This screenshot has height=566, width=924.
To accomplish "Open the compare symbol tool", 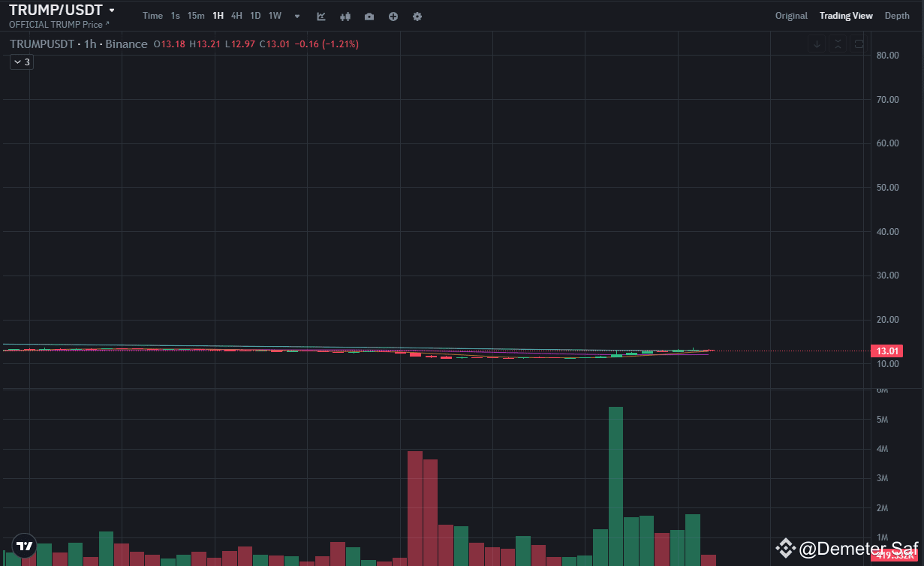I will 345,16.
